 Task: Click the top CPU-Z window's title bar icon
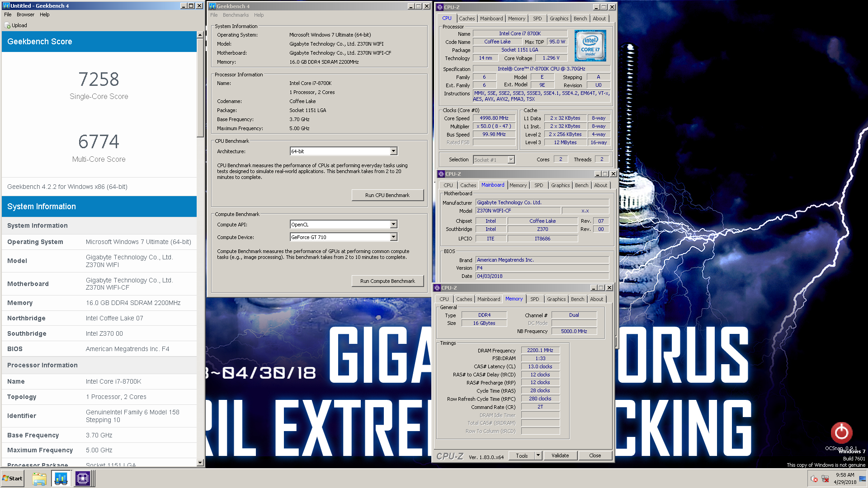pyautogui.click(x=440, y=7)
